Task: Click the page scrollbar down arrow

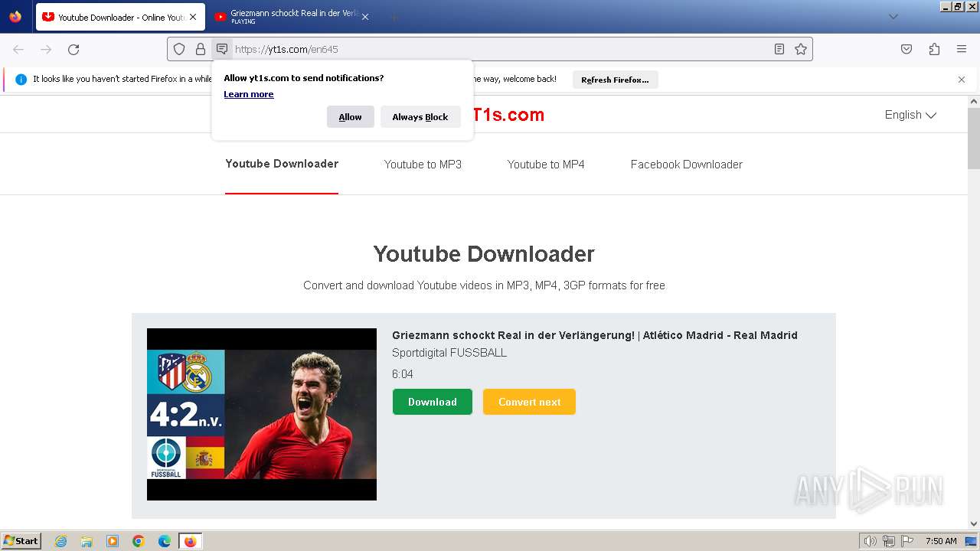Action: 974,524
